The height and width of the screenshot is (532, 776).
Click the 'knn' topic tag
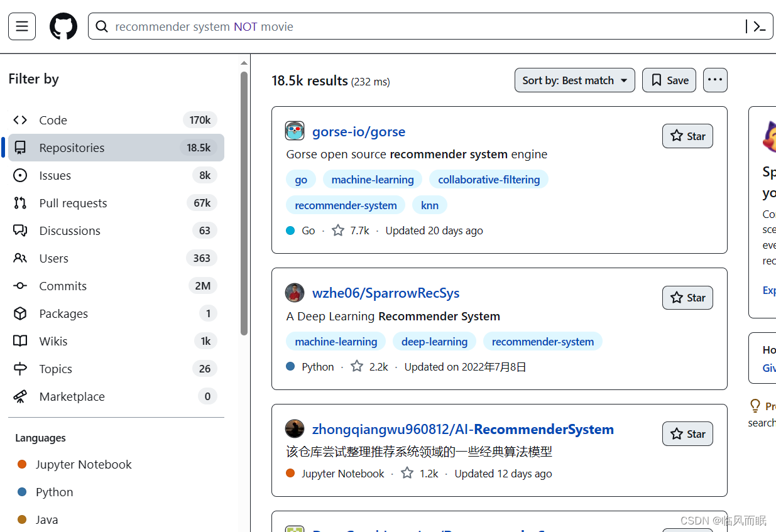(x=430, y=205)
